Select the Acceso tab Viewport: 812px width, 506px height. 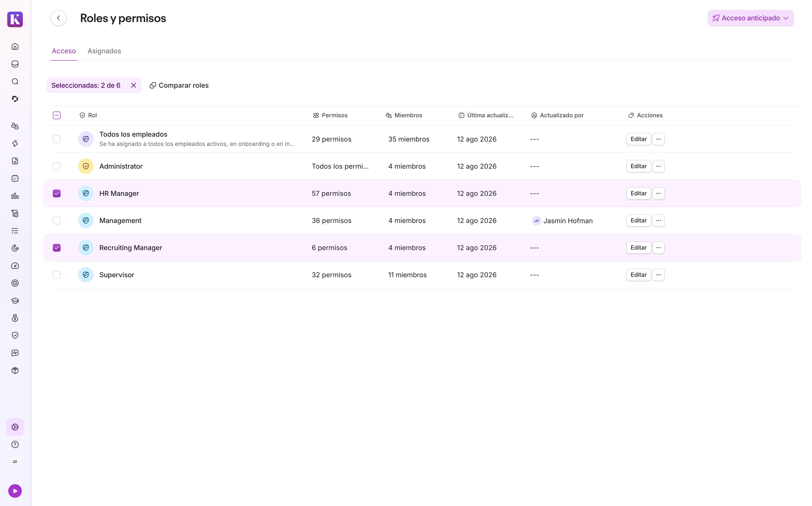[x=64, y=51]
